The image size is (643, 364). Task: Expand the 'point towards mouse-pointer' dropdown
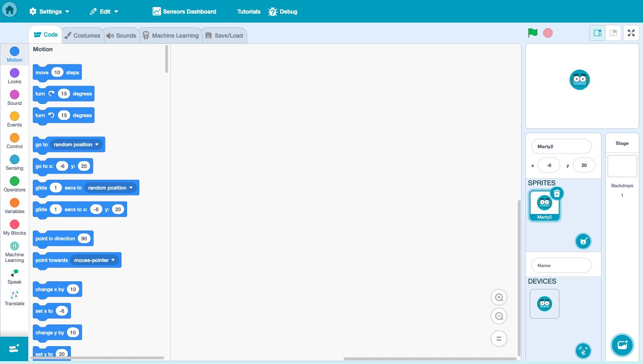click(x=95, y=260)
